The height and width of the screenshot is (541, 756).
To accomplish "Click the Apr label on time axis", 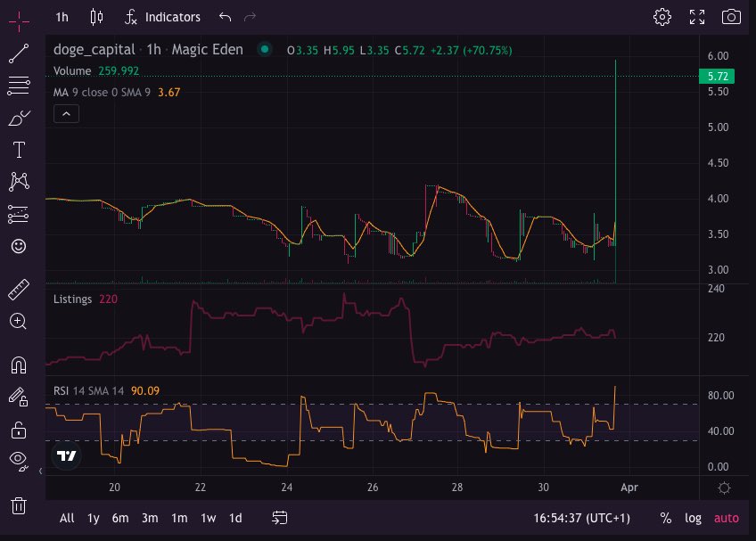I will (629, 488).
